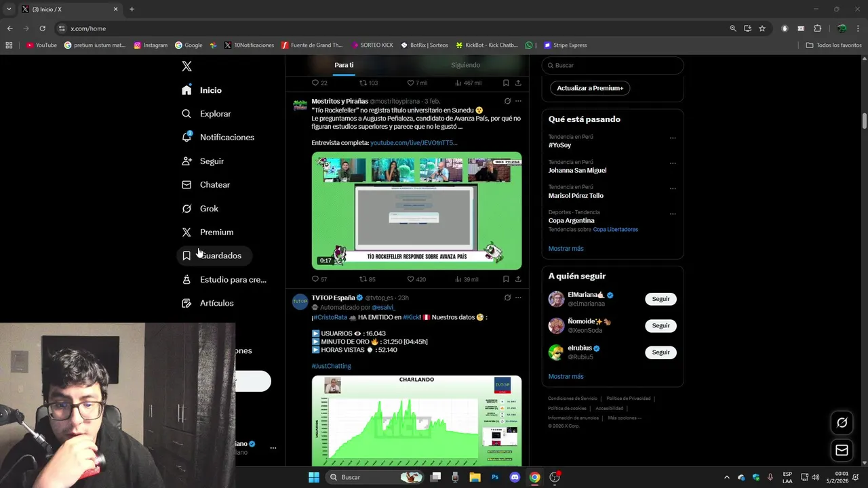Play the Tío Rockefeller video thumbnail
This screenshot has width=868, height=488.
(x=416, y=211)
